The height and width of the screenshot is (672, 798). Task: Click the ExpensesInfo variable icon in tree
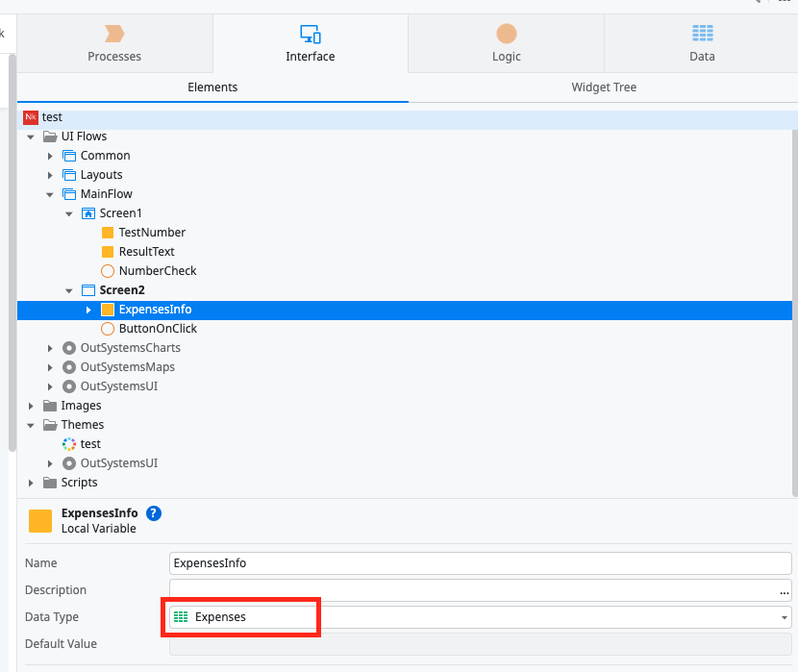108,310
